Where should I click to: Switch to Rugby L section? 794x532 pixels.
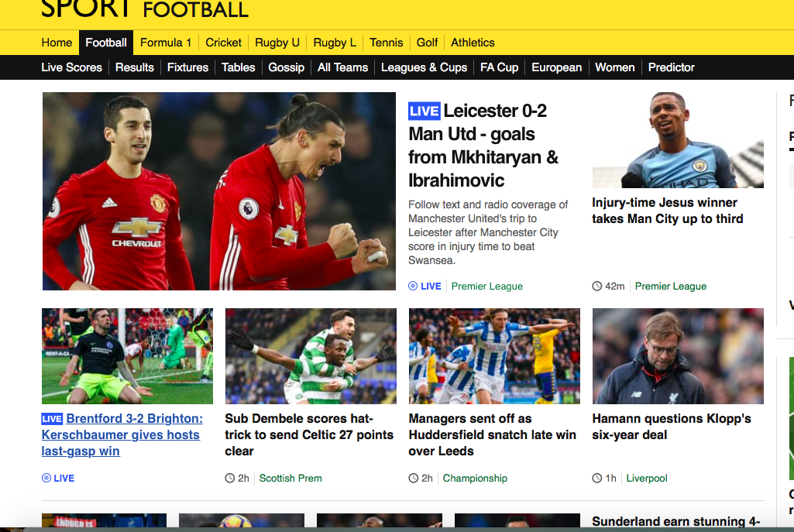coord(335,43)
